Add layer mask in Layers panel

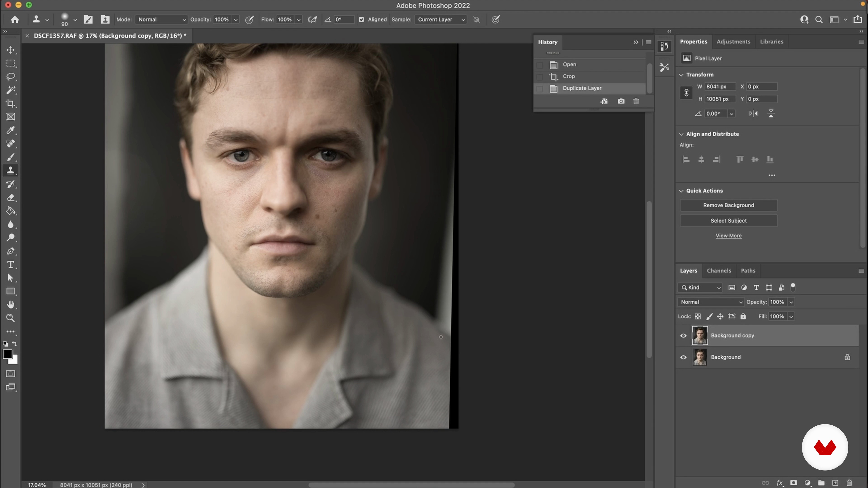794,483
